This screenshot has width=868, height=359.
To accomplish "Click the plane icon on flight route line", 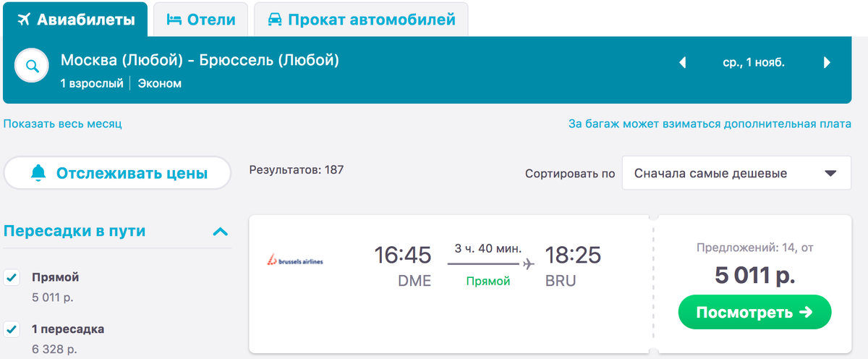I will [529, 263].
